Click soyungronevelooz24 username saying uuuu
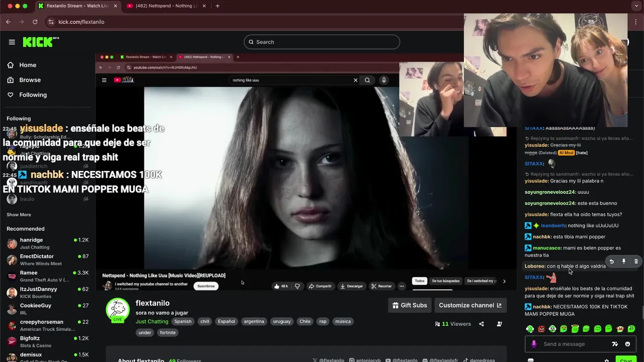The image size is (644, 362). point(550,192)
